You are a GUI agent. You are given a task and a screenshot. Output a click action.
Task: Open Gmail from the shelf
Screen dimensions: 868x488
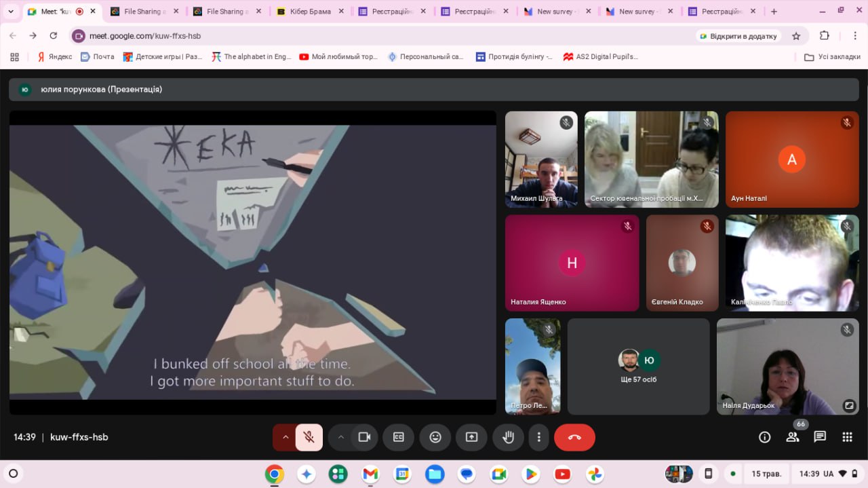pos(370,474)
